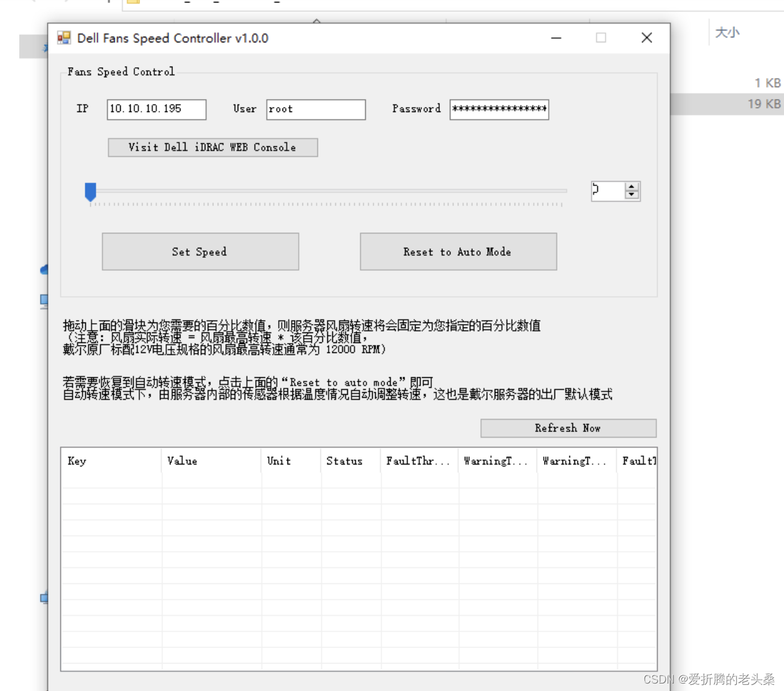
Task: Click the Fans Speed Control group label
Action: [121, 72]
